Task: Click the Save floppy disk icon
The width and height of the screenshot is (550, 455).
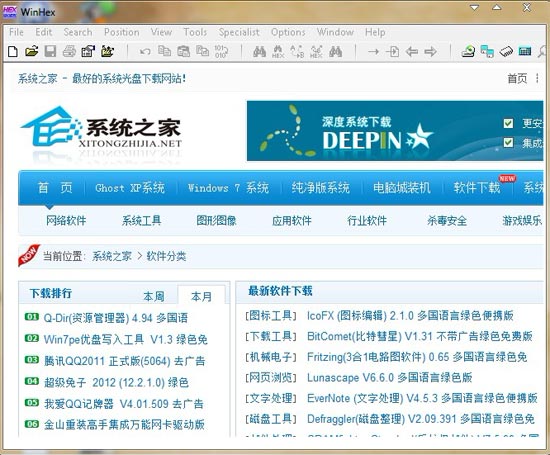Action: (x=50, y=52)
